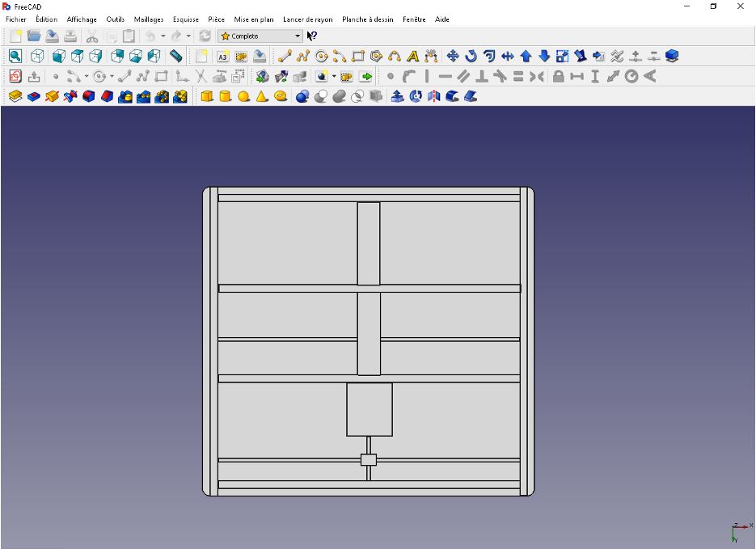Click the Part Design pad icon
This screenshot has width=756, height=549.
click(15, 96)
